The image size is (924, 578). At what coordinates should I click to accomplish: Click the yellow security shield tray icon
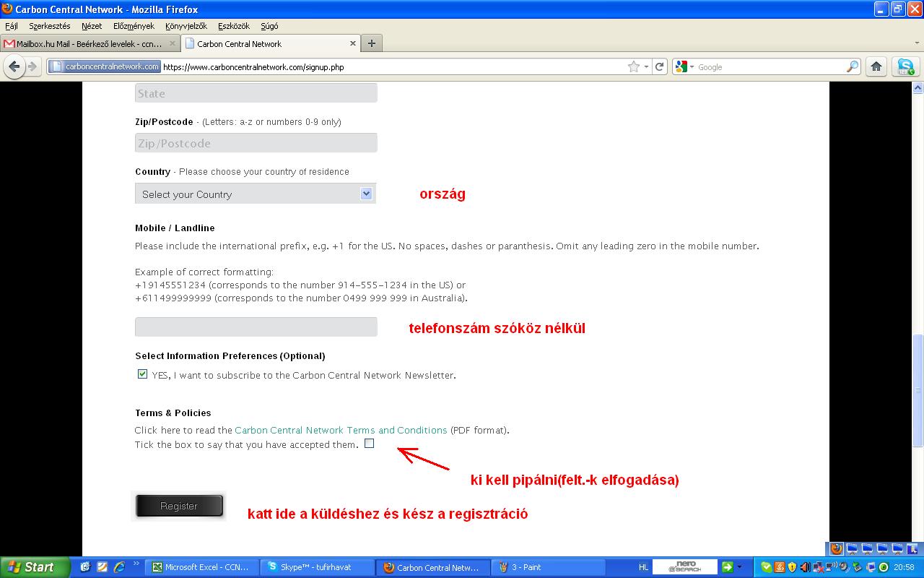pyautogui.click(x=792, y=568)
